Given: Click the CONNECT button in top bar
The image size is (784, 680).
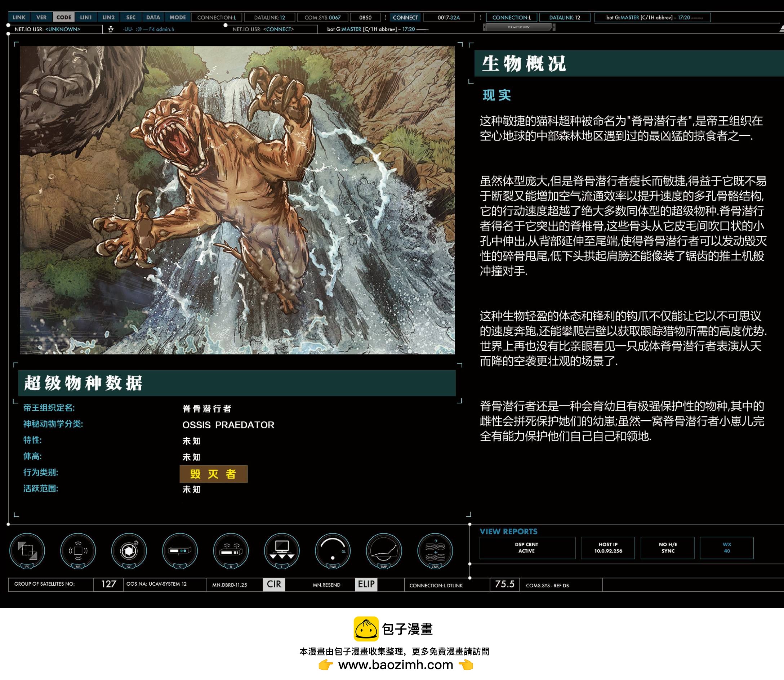Looking at the screenshot, I should [405, 17].
